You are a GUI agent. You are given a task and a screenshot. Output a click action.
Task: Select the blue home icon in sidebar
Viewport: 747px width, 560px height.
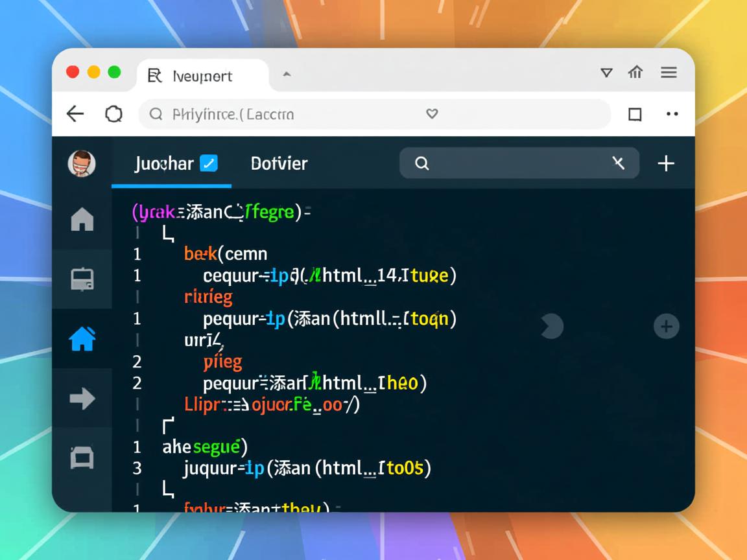click(82, 338)
